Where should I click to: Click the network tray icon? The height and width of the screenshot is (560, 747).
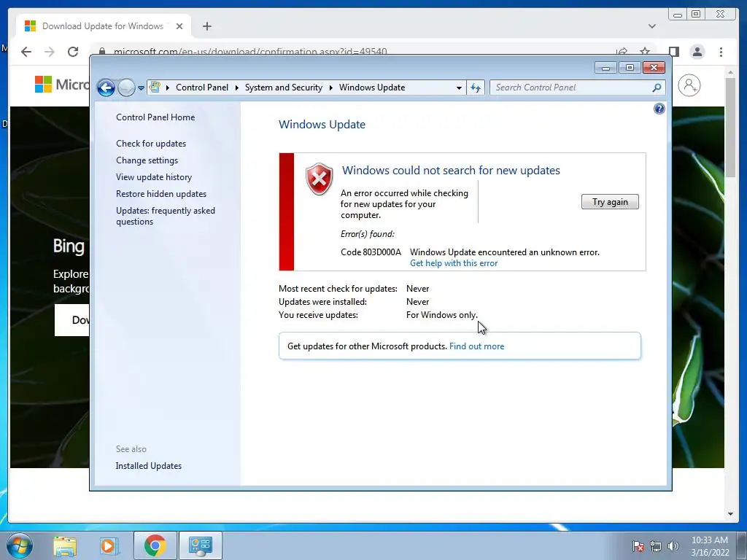click(x=656, y=546)
